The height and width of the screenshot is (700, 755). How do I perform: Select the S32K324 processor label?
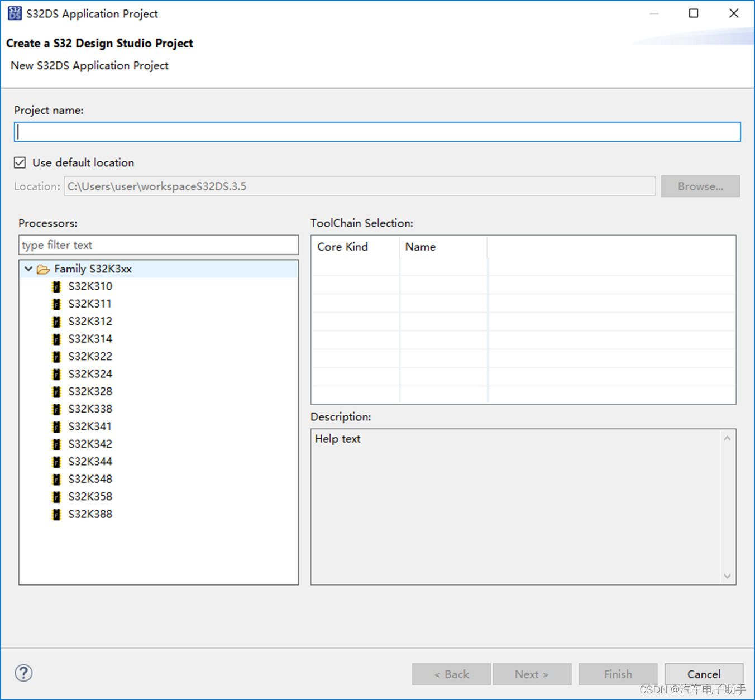point(90,374)
